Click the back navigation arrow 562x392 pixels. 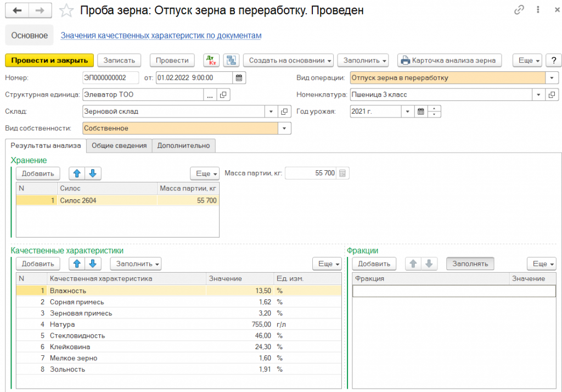pyautogui.click(x=17, y=10)
